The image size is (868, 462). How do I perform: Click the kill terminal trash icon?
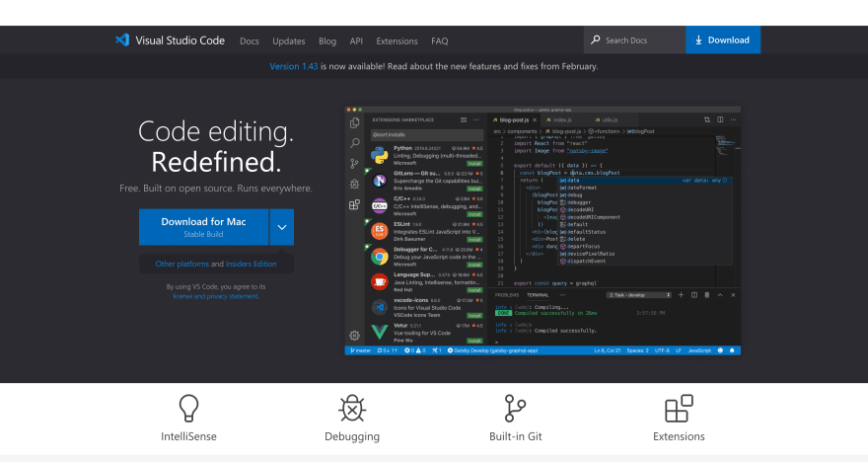coord(707,295)
